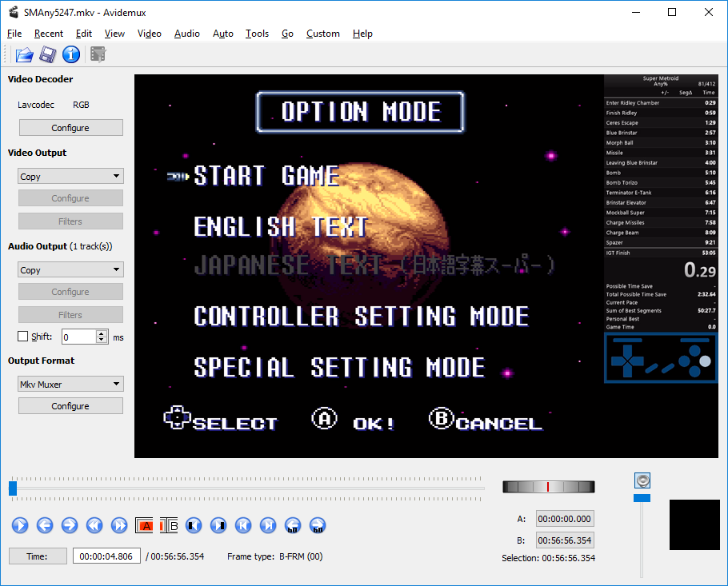Image resolution: width=728 pixels, height=586 pixels.
Task: Click the video preview display area
Action: pos(426,266)
